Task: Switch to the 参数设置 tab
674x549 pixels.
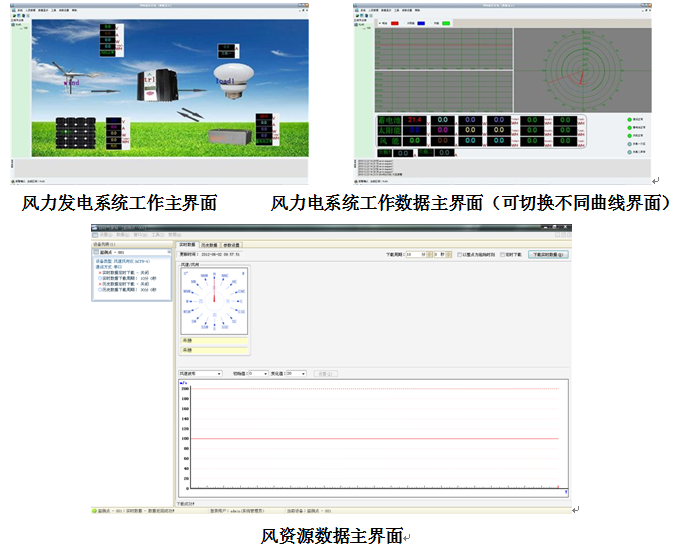Action: tap(231, 244)
